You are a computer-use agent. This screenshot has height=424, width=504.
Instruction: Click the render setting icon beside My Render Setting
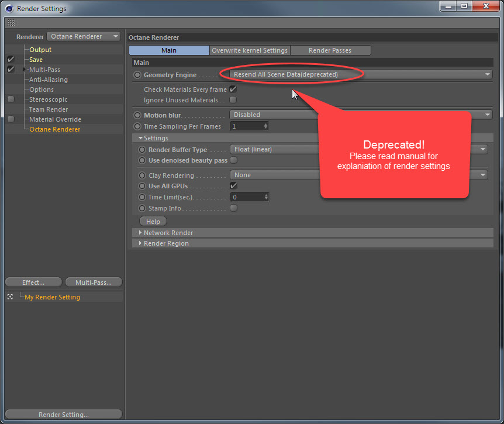[11, 297]
